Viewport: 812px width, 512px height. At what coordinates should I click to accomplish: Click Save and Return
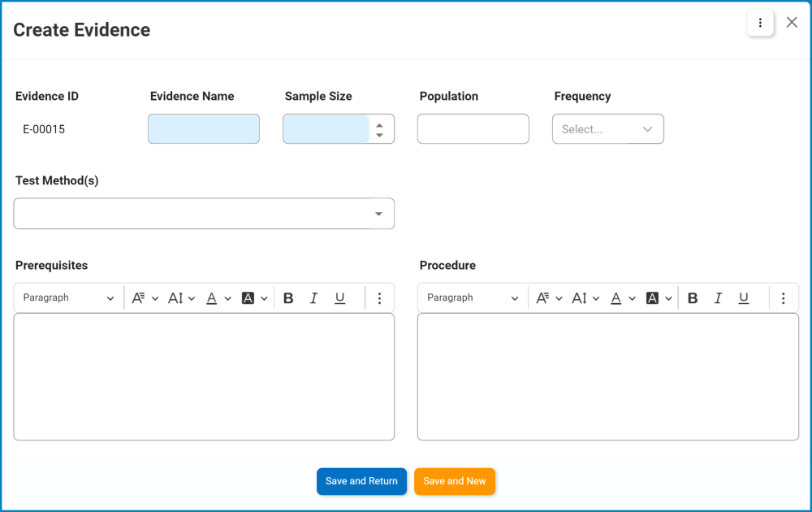point(361,481)
